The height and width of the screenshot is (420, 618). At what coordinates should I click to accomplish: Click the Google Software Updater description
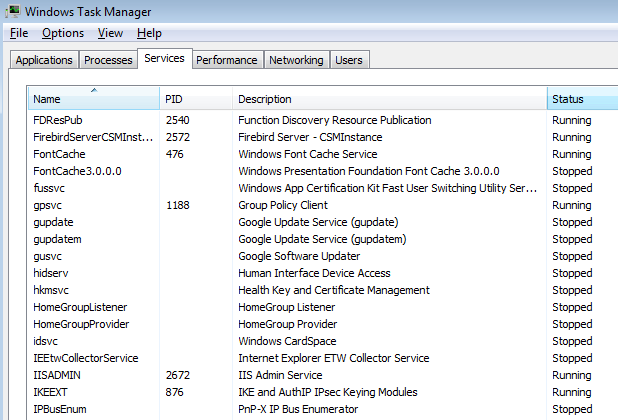click(x=299, y=256)
